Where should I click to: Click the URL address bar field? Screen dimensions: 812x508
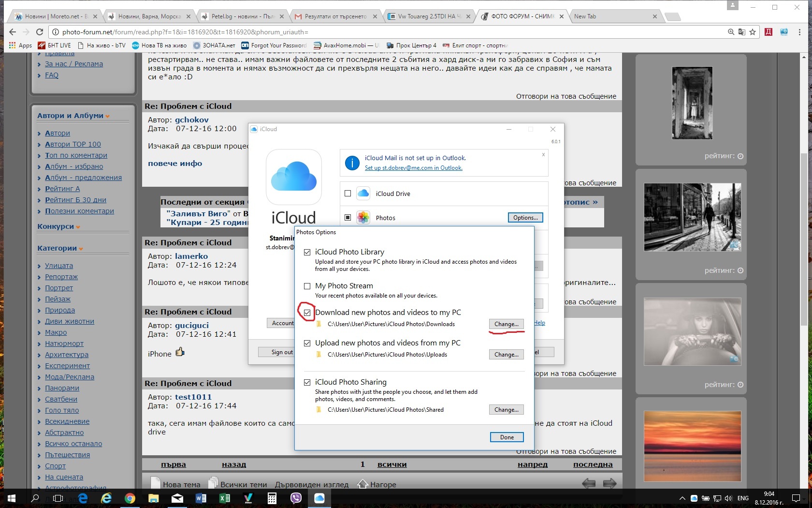pyautogui.click(x=387, y=32)
